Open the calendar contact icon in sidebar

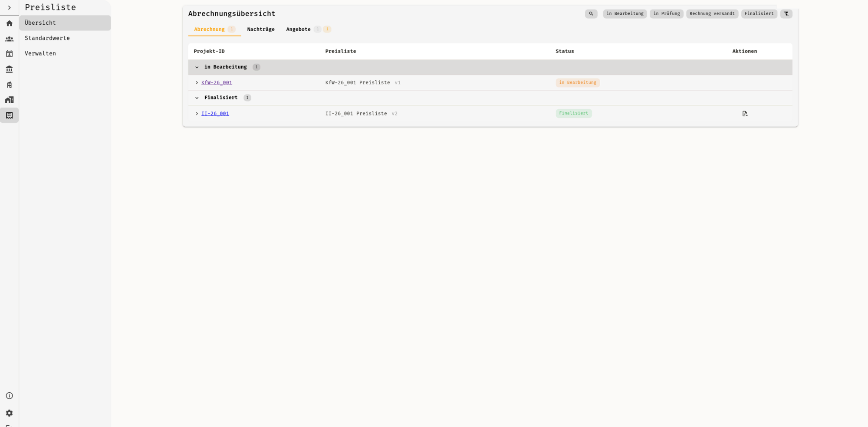tap(9, 54)
